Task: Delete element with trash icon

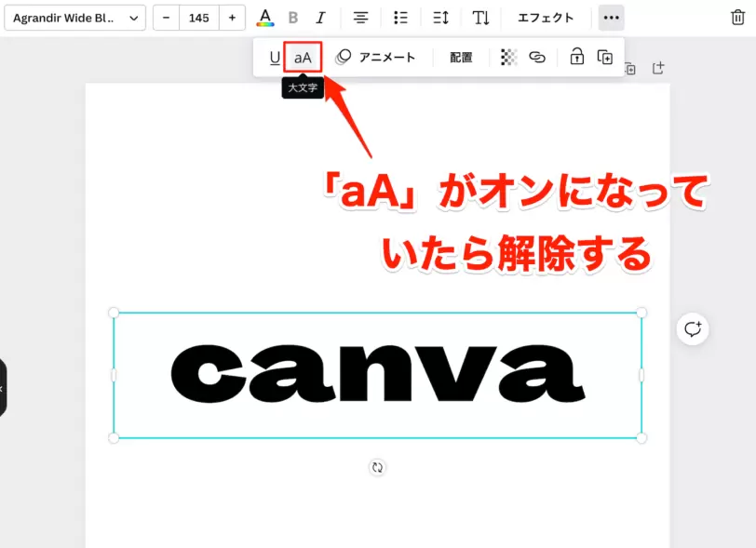Action: 737,18
